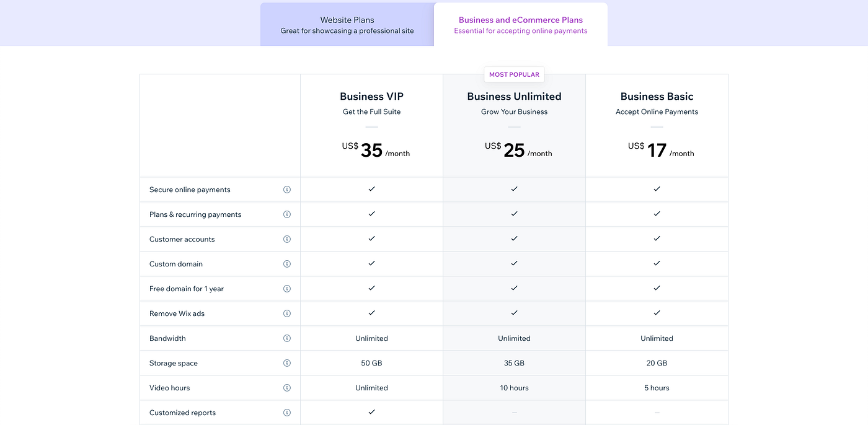Click the US$ 17 /month price

(x=661, y=150)
